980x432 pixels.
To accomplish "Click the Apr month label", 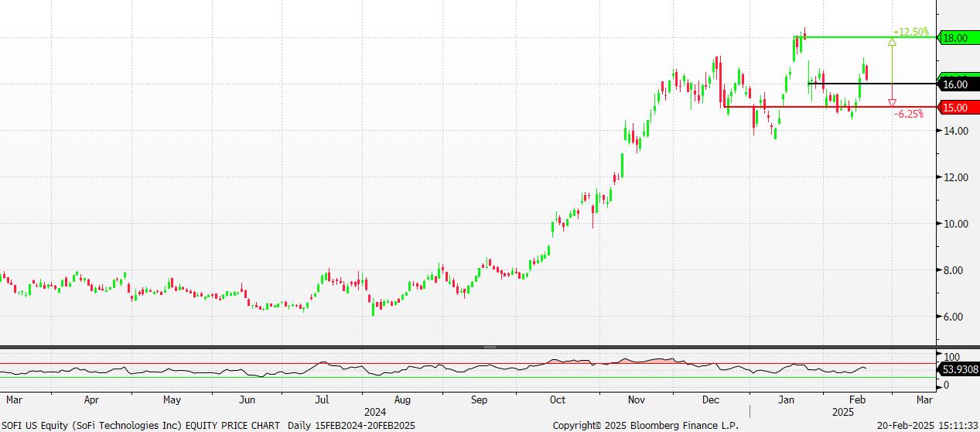I will (91, 400).
